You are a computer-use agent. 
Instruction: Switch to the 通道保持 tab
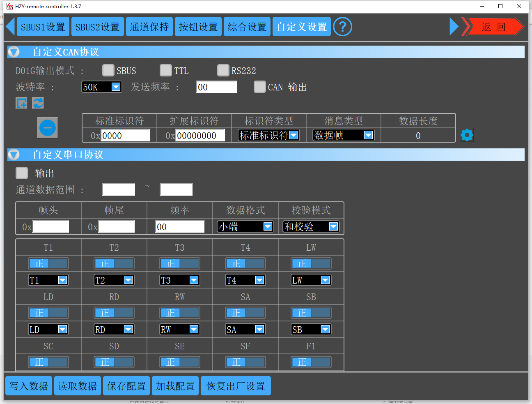pyautogui.click(x=149, y=27)
